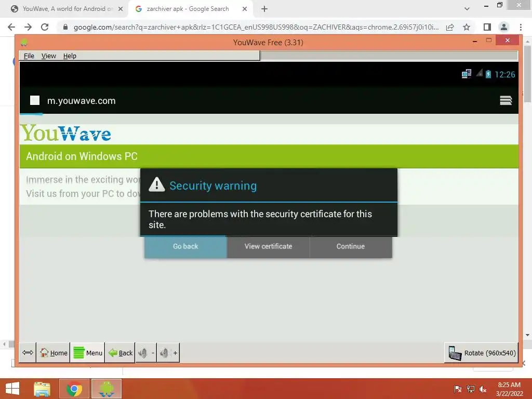The width and height of the screenshot is (532, 399).
Task: Open the Android browser hamburger menu icon
Action: point(506,100)
